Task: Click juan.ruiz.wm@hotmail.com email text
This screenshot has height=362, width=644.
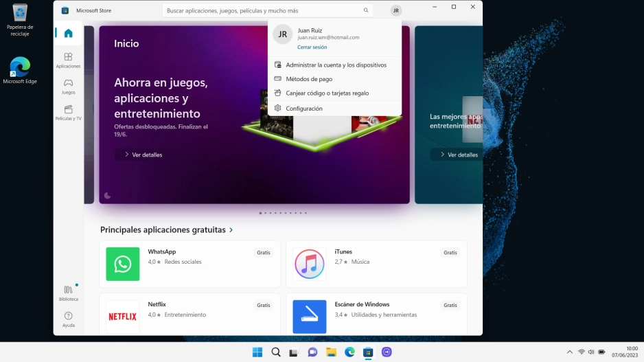Action: 328,37
